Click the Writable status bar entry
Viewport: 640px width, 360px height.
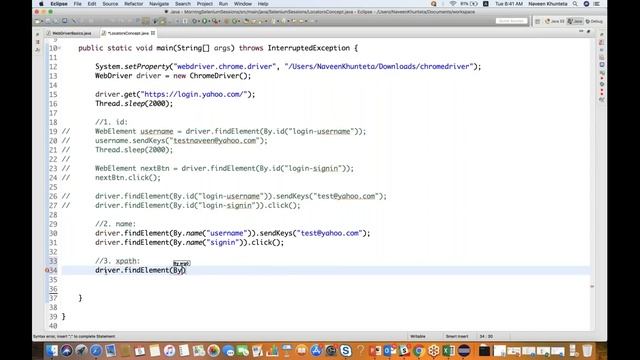tap(418, 336)
